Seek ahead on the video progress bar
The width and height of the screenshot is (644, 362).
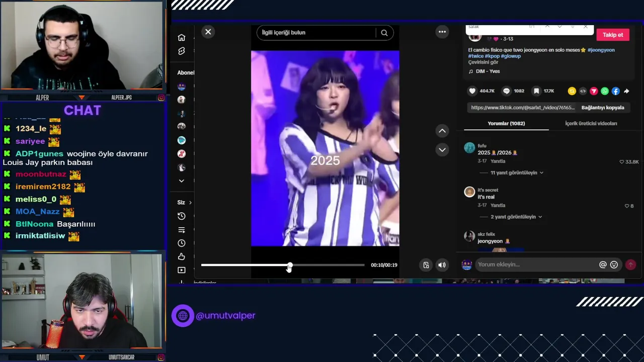tap(327, 265)
